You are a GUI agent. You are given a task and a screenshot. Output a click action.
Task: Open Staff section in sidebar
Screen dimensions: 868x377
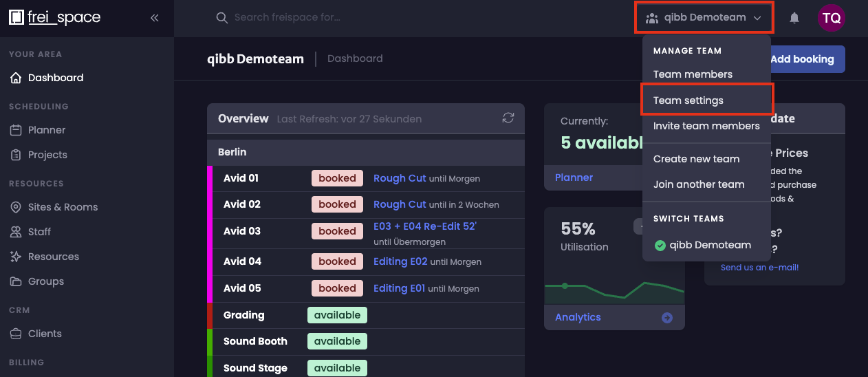(39, 232)
